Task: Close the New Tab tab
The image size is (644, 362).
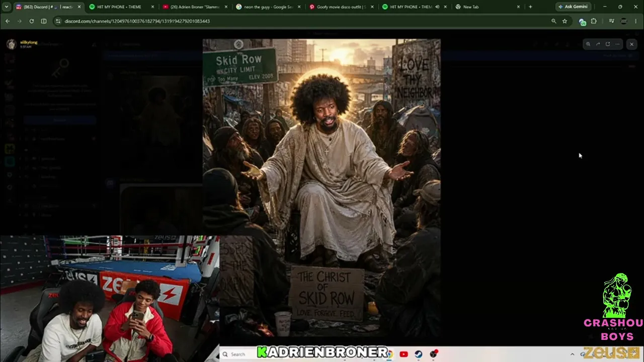Action: [518, 7]
